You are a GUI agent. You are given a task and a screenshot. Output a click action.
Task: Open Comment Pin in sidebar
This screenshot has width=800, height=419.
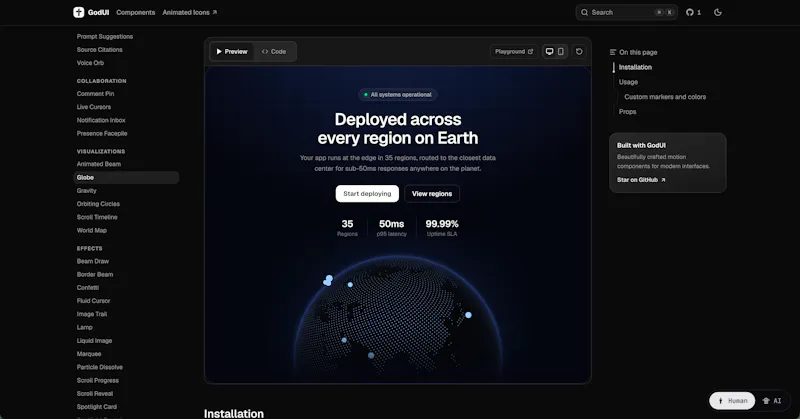(95, 93)
